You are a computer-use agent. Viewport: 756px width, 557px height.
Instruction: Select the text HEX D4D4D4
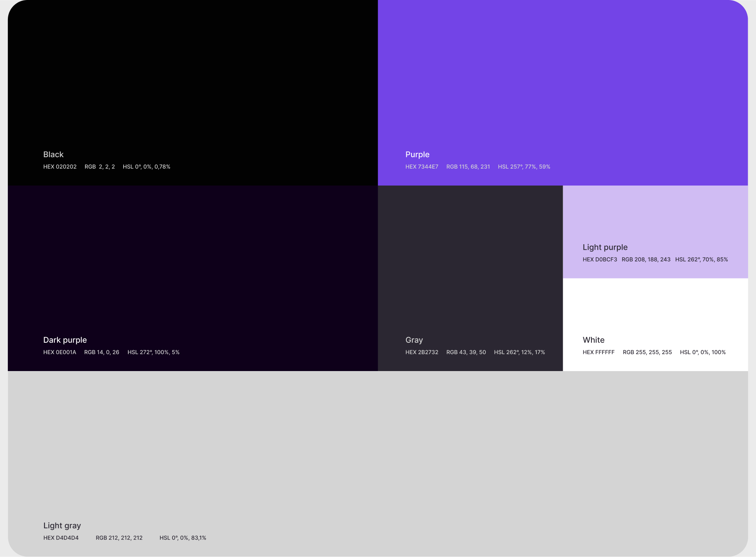(61, 538)
